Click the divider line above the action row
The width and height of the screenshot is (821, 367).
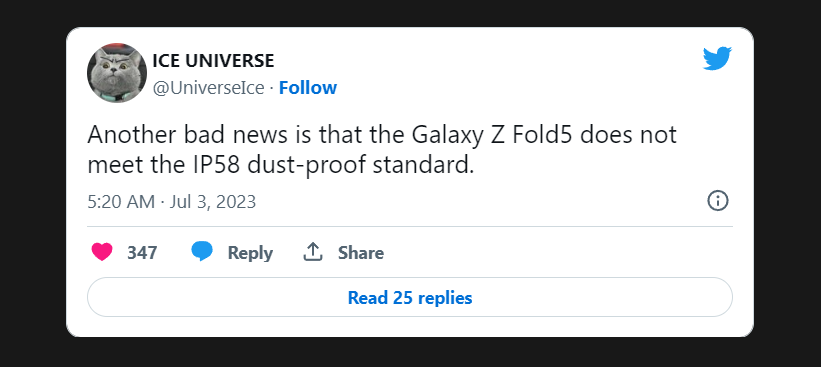click(410, 227)
